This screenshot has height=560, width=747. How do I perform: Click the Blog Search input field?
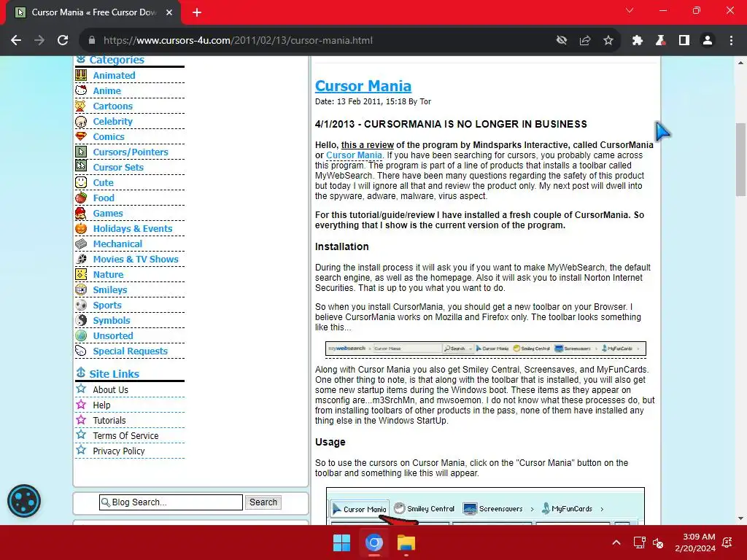coord(171,502)
